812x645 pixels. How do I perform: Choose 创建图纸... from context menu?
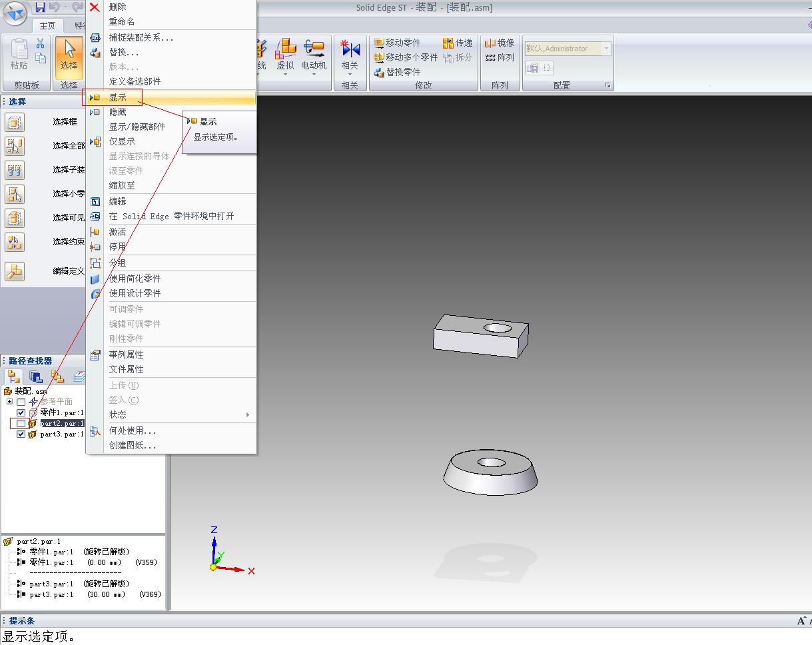pyautogui.click(x=171, y=445)
